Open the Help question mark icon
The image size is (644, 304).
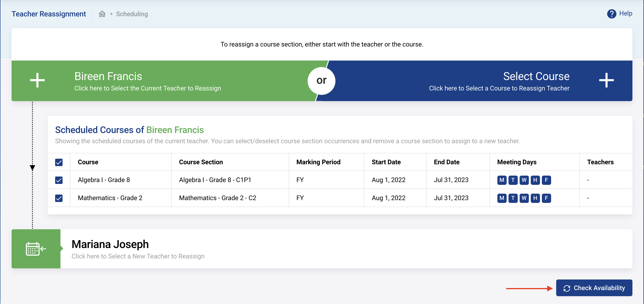[x=611, y=14]
